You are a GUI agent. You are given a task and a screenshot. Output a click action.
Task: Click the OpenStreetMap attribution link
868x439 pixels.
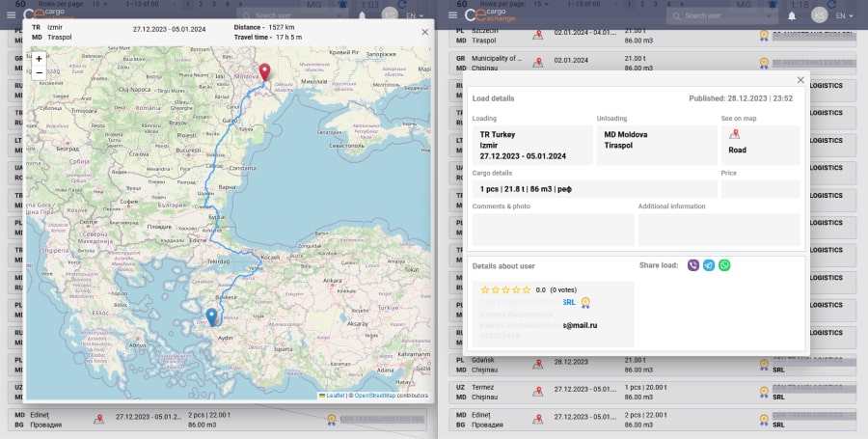coord(376,396)
